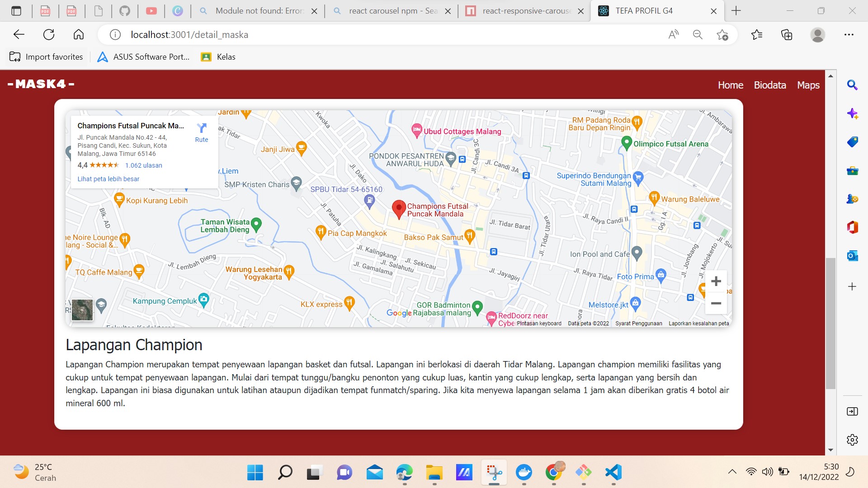Launch Docker Desktop from the taskbar
The height and width of the screenshot is (488, 868).
coord(524,473)
